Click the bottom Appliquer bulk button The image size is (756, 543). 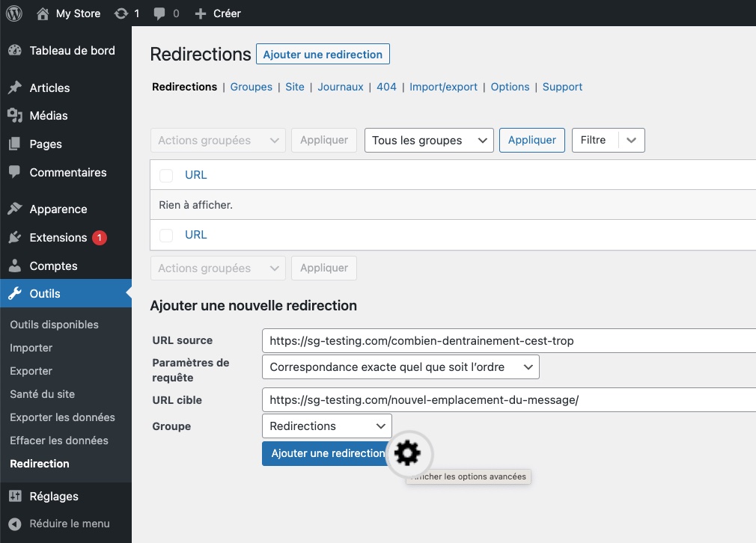click(x=324, y=268)
